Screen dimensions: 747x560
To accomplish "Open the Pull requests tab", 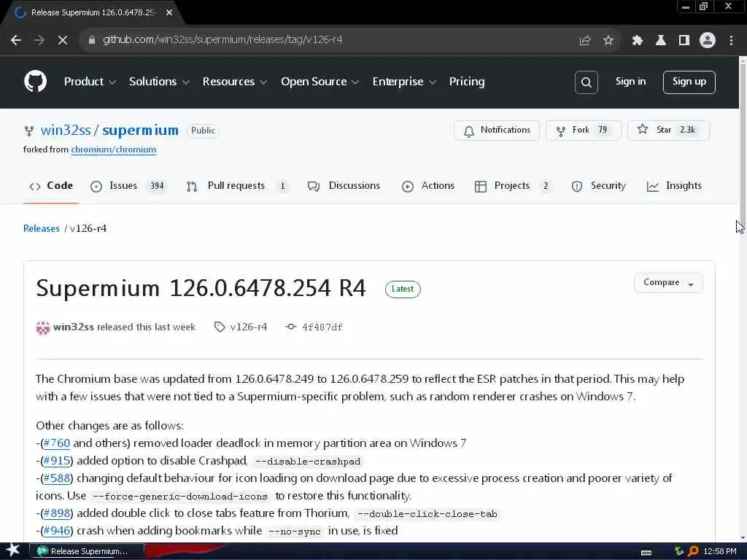I will click(x=238, y=186).
